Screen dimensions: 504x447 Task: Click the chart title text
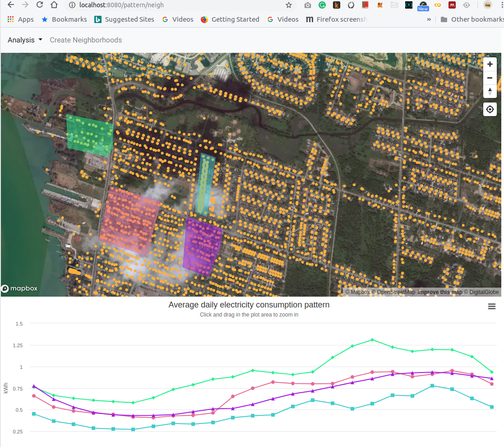(x=249, y=304)
